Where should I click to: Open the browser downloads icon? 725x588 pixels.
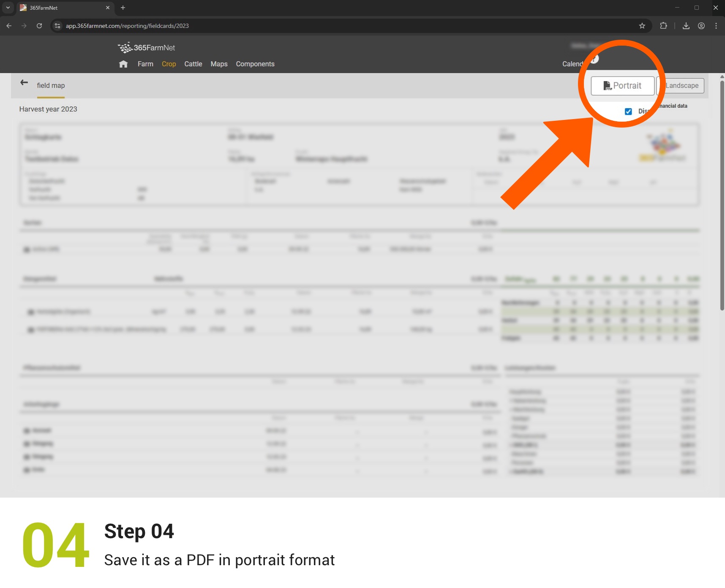coord(686,26)
